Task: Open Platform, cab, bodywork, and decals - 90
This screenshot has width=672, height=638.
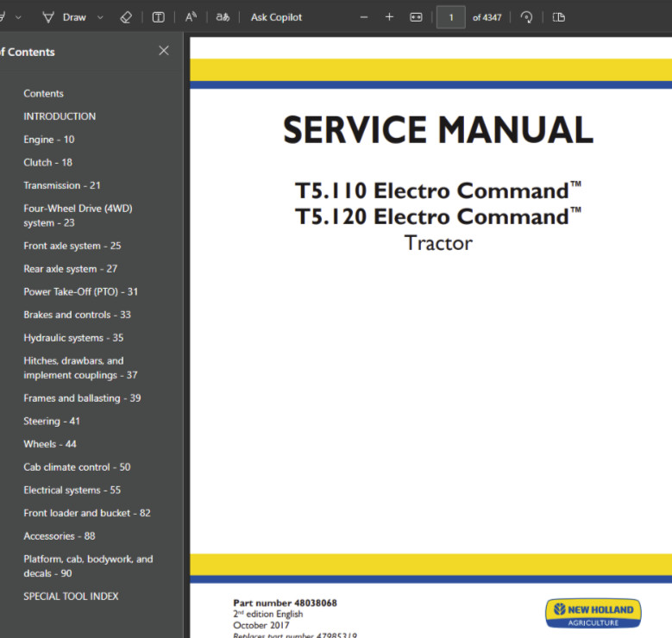Action: pyautogui.click(x=88, y=566)
